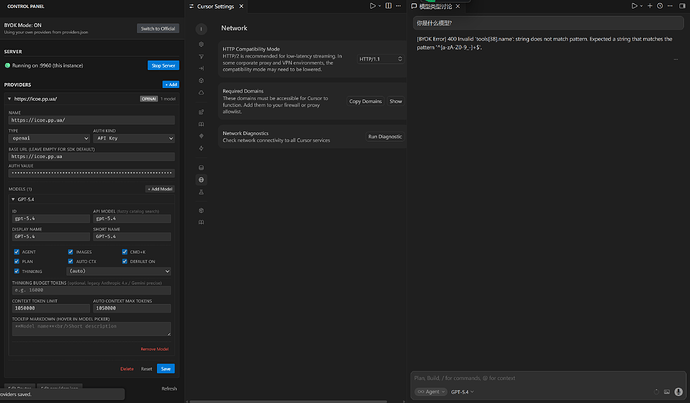Select the database-shaped settings sidebar icon

(201, 168)
